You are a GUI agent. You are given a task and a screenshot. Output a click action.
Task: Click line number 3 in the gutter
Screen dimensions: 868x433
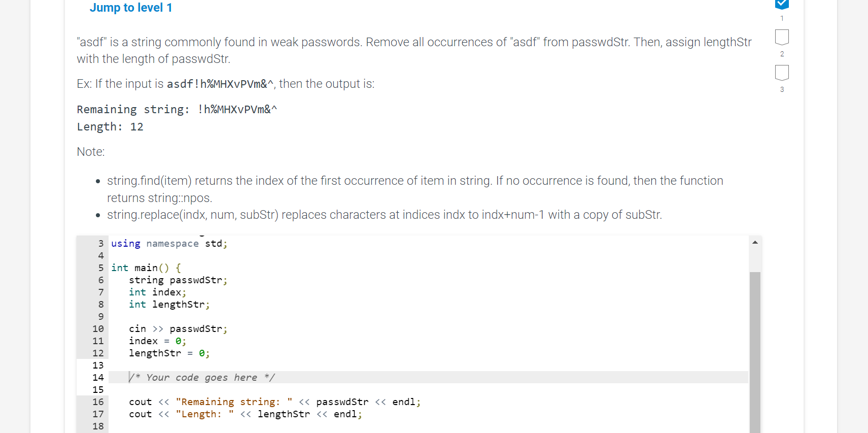tap(100, 243)
